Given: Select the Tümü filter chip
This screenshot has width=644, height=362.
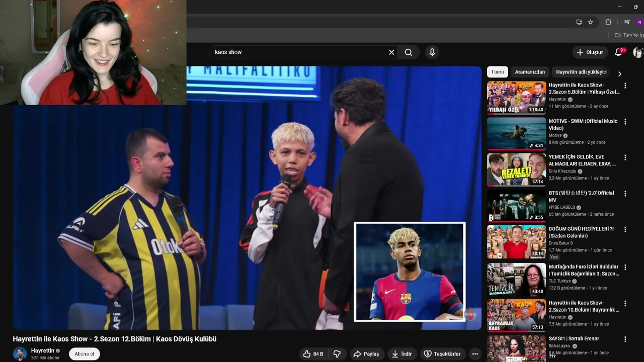Looking at the screenshot, I should (497, 72).
